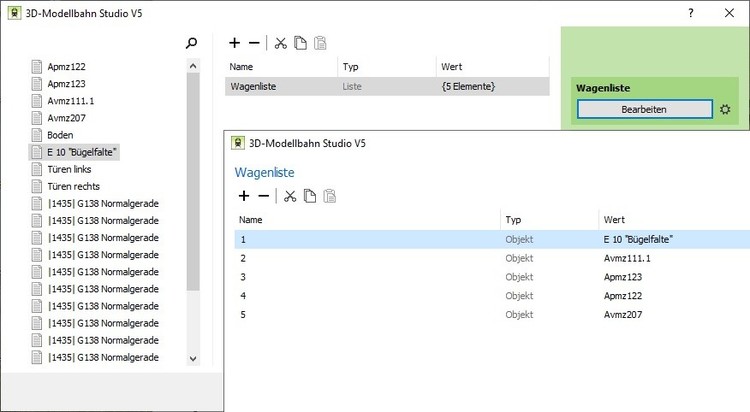Click the train app icon in the main title bar
The width and height of the screenshot is (750, 412).
click(15, 13)
